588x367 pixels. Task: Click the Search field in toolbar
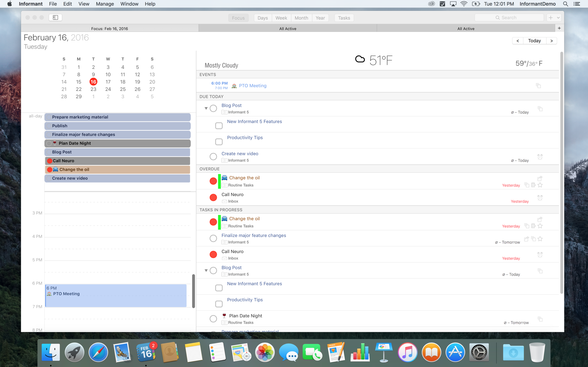[x=509, y=18]
